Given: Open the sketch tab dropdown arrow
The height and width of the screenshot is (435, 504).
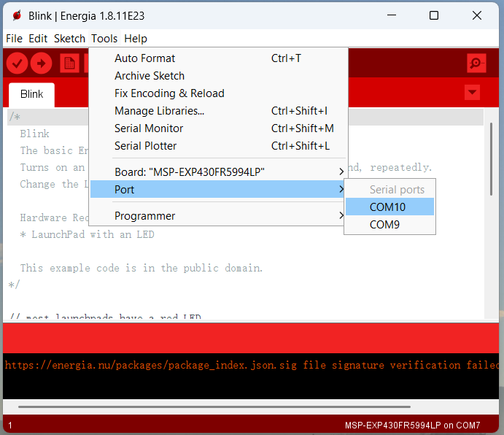Looking at the screenshot, I should (x=473, y=93).
